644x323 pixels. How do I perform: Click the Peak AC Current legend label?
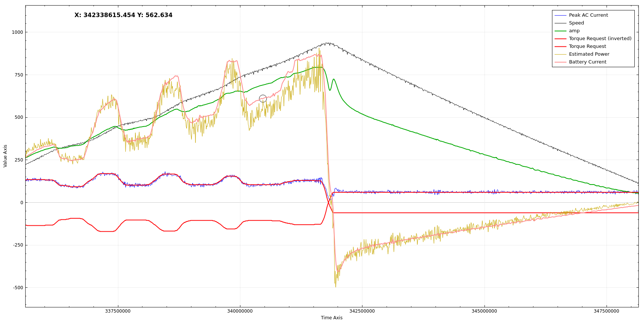[588, 15]
